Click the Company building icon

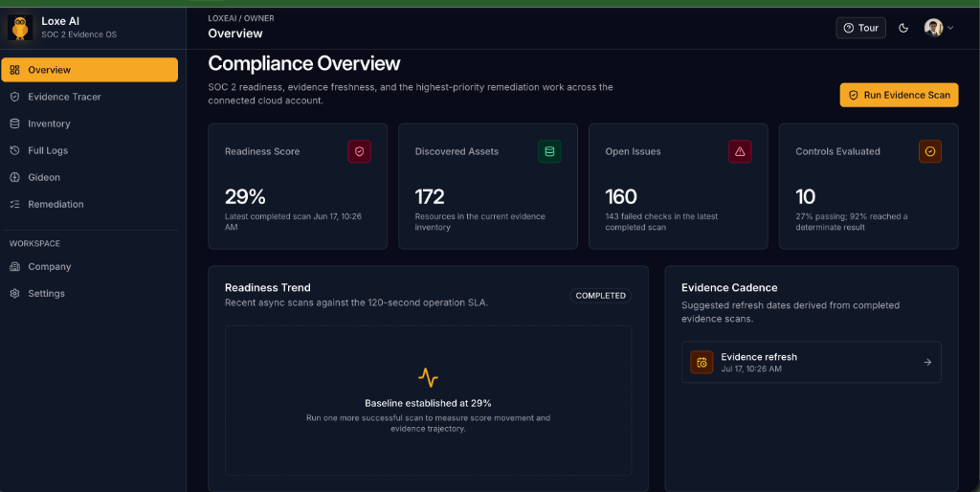pyautogui.click(x=15, y=267)
